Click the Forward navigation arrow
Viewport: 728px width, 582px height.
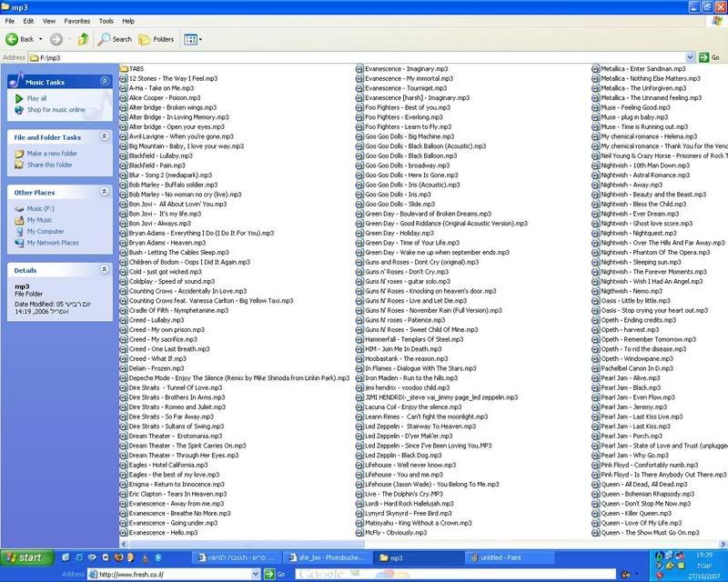coord(56,39)
